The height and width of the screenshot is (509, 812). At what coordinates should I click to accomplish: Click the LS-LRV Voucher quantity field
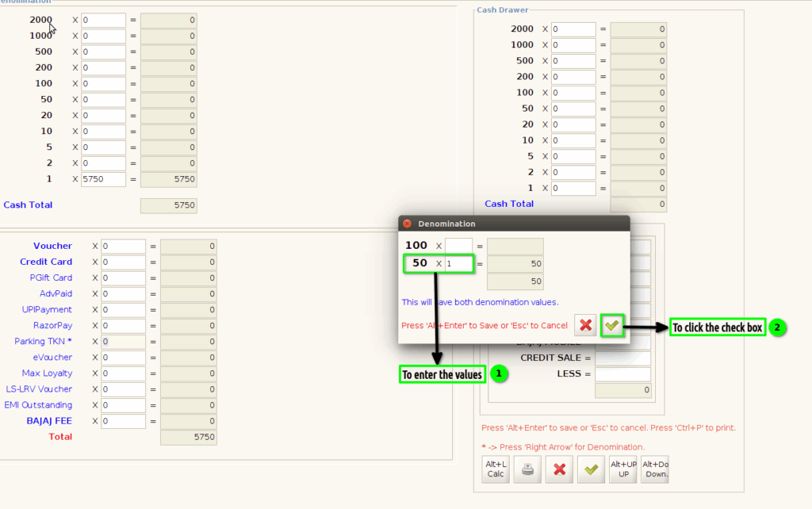click(x=123, y=389)
